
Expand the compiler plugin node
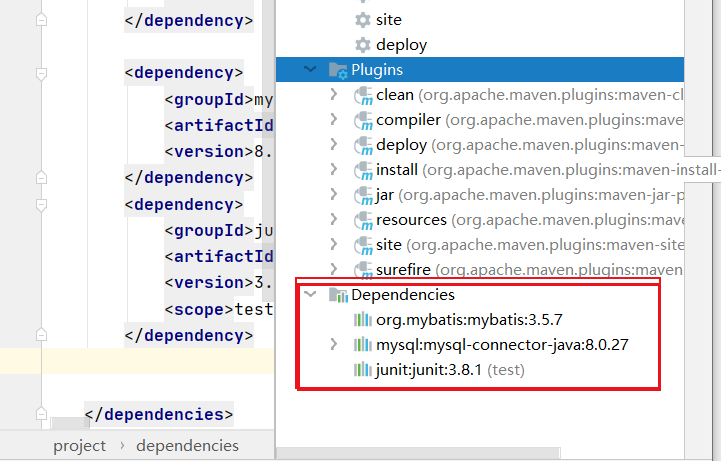coord(334,119)
